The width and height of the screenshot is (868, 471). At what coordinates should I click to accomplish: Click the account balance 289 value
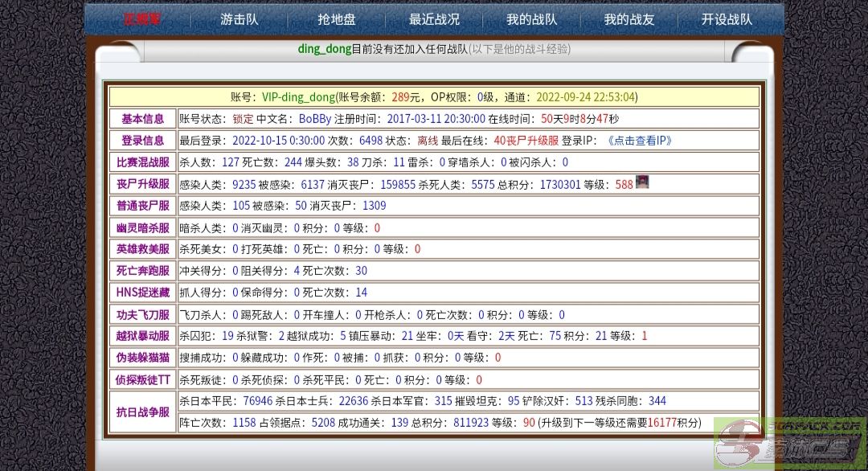point(400,97)
